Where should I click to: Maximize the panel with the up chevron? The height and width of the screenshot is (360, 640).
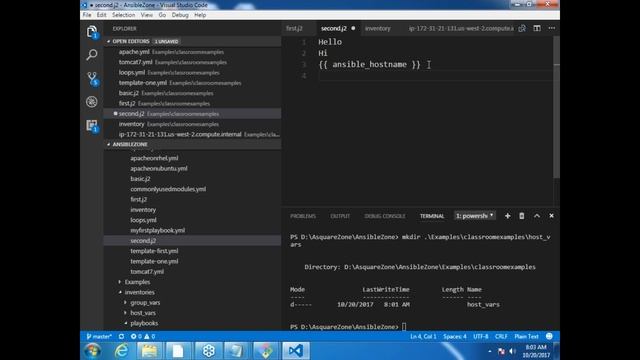(537, 216)
